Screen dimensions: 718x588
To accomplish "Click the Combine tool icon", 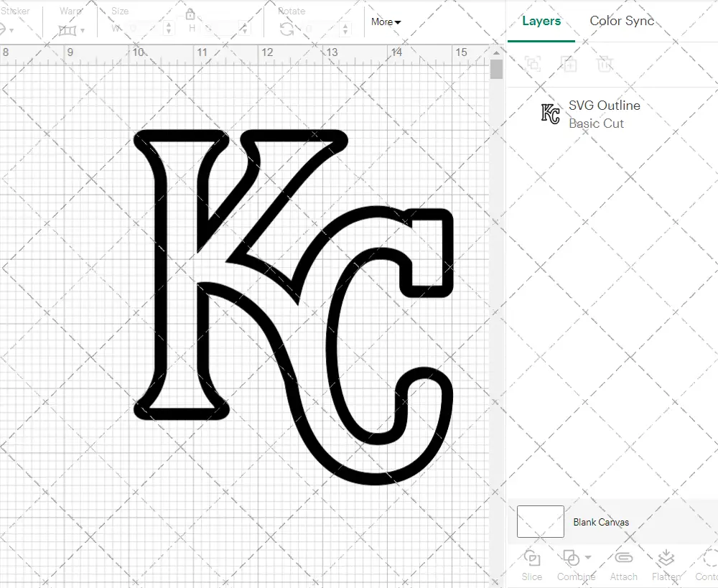I will (x=571, y=559).
